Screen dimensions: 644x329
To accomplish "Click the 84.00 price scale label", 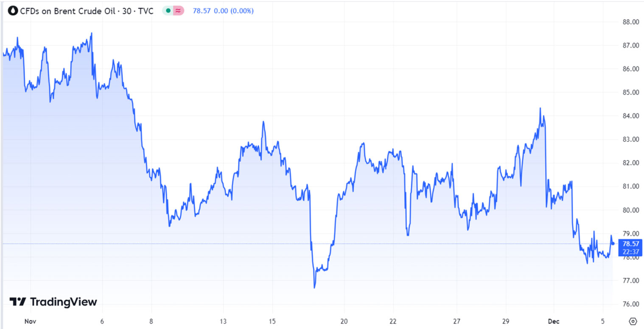I will (x=630, y=116).
